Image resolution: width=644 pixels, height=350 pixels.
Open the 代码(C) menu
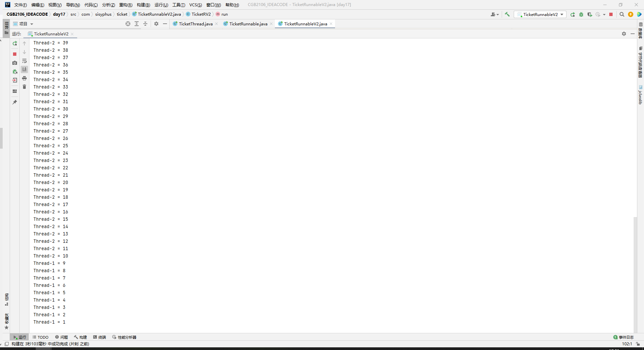coord(91,5)
